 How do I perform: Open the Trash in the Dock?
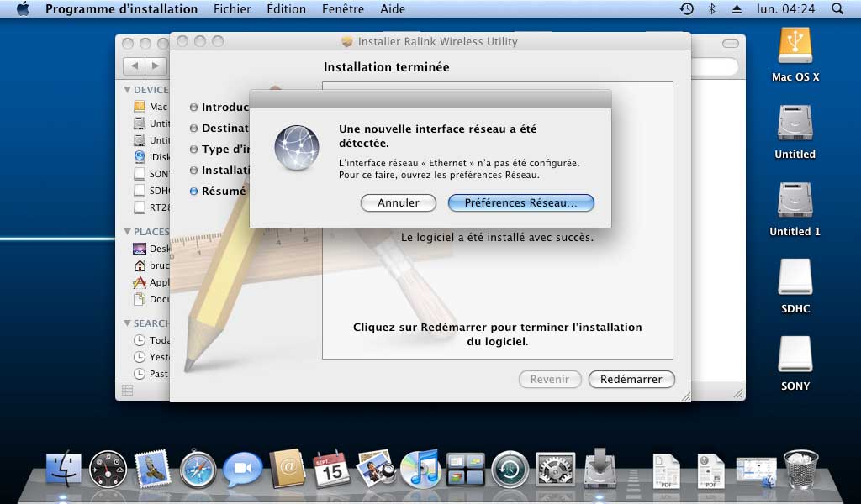pos(801,469)
